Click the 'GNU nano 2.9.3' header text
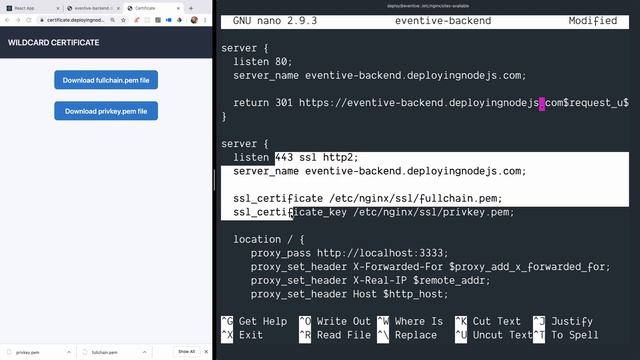This screenshot has height=360, width=640. click(x=275, y=21)
